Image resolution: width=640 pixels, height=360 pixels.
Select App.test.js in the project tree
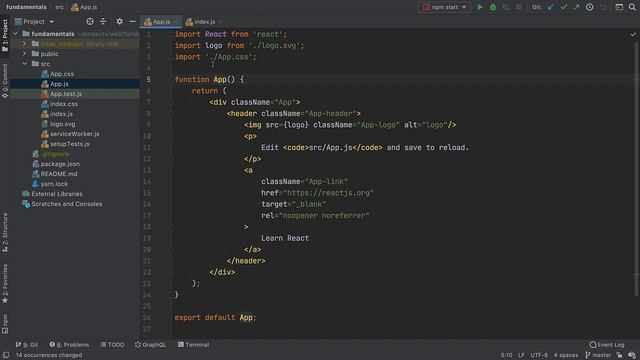click(x=66, y=94)
